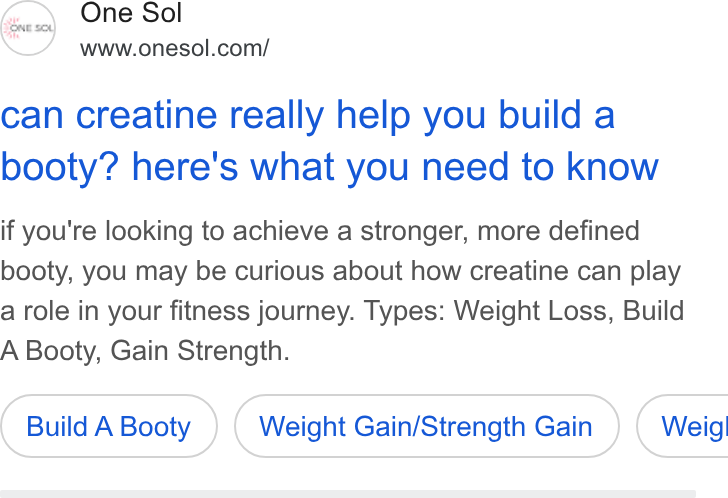Open the 'One Sol' site name
The image size is (728, 498).
(x=131, y=13)
